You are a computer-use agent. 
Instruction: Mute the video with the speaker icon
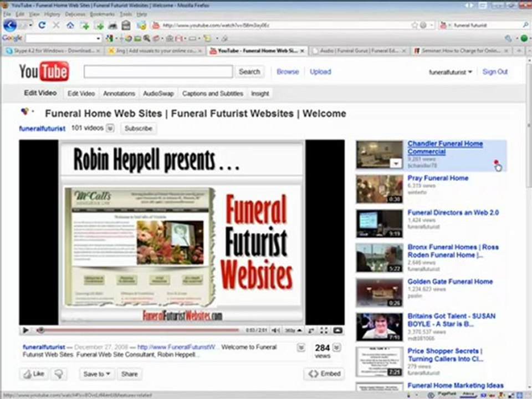tap(276, 330)
